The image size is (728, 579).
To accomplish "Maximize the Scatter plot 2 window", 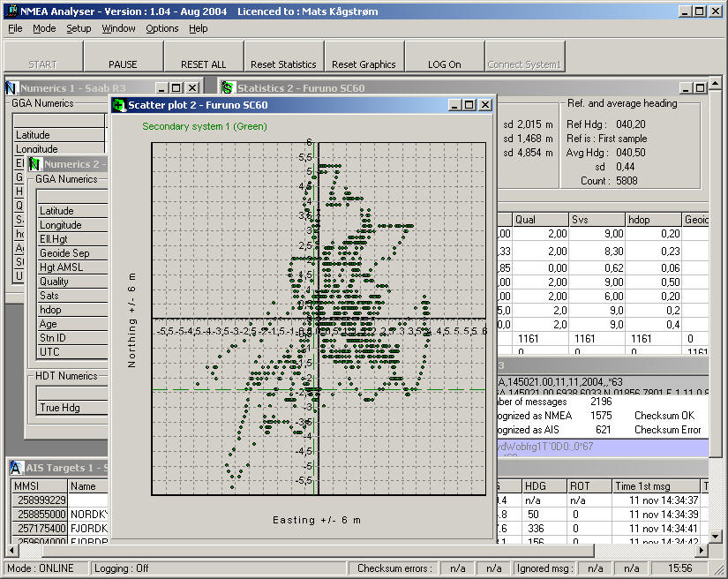I will coord(469,105).
